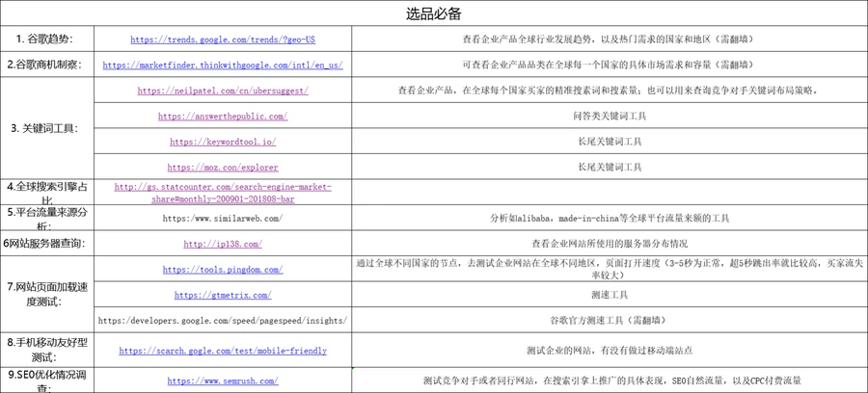Select the developers.google.com pagespeed URL cell
Screen dimensions: 868x393
click(223, 320)
